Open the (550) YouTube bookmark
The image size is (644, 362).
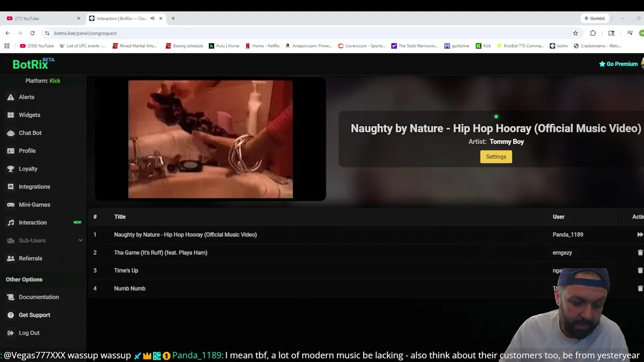tap(37, 46)
